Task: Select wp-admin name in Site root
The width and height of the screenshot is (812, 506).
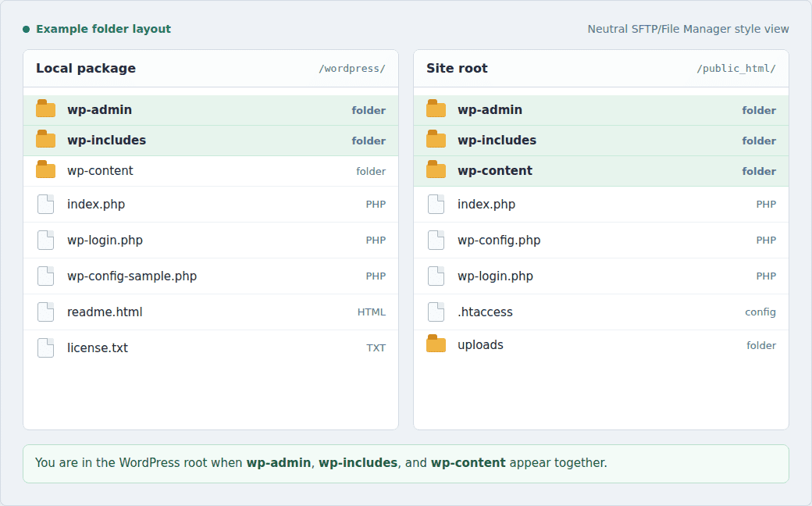Action: click(490, 110)
